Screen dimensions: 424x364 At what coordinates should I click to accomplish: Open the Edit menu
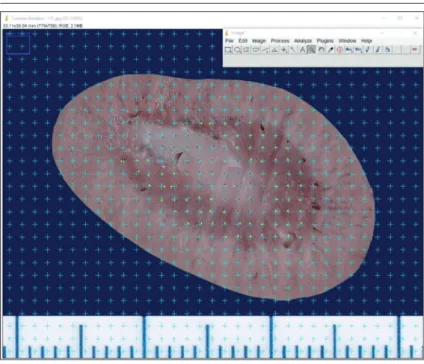click(243, 41)
